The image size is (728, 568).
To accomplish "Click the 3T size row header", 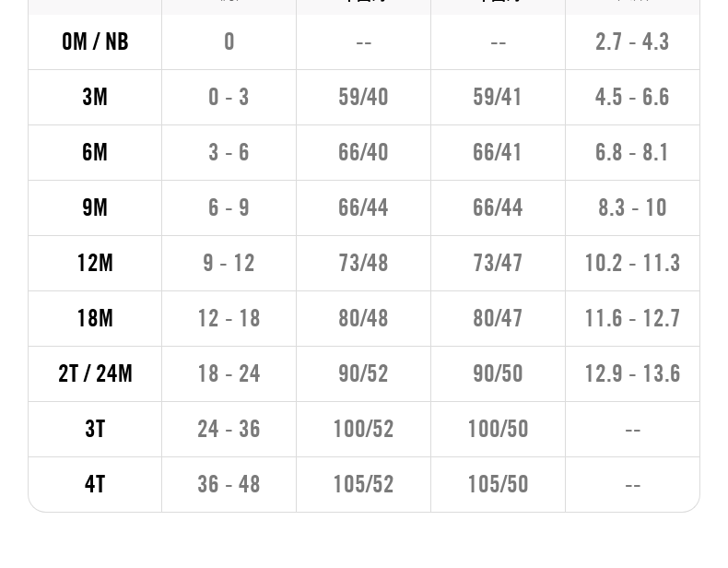I will click(x=95, y=429).
